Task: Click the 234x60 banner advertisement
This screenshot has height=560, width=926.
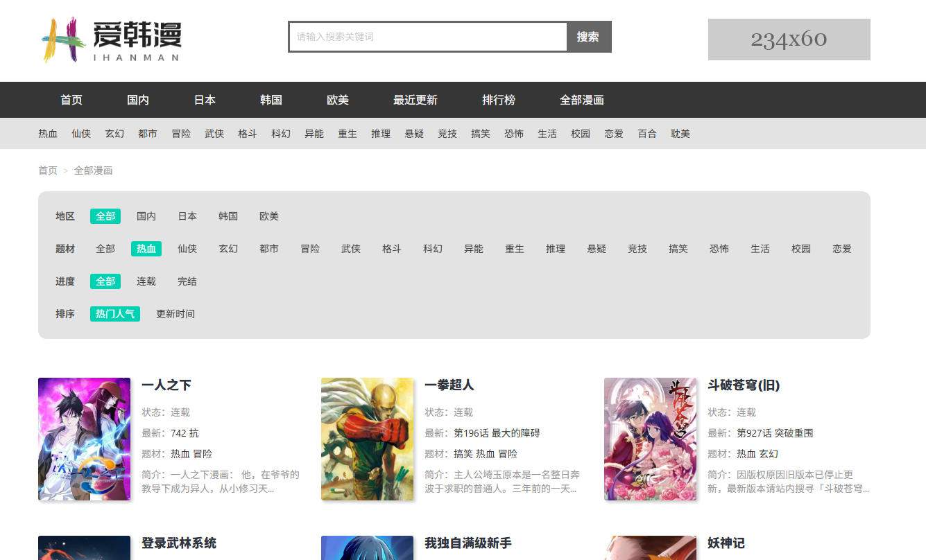Action: [x=789, y=40]
